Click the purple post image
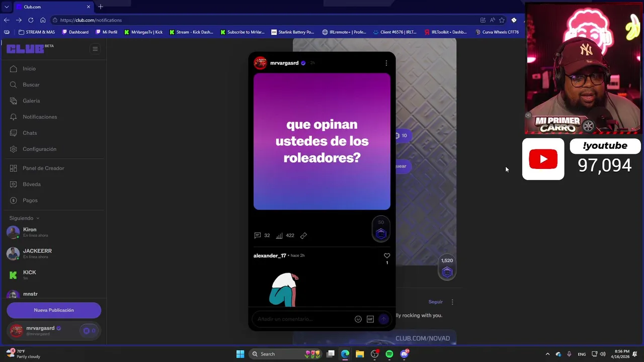 point(322,141)
